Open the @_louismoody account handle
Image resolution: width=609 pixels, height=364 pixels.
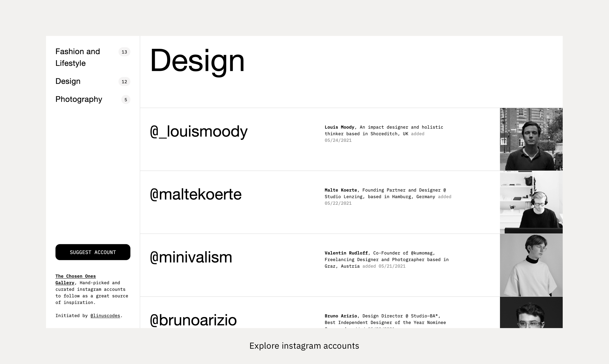[x=199, y=131]
